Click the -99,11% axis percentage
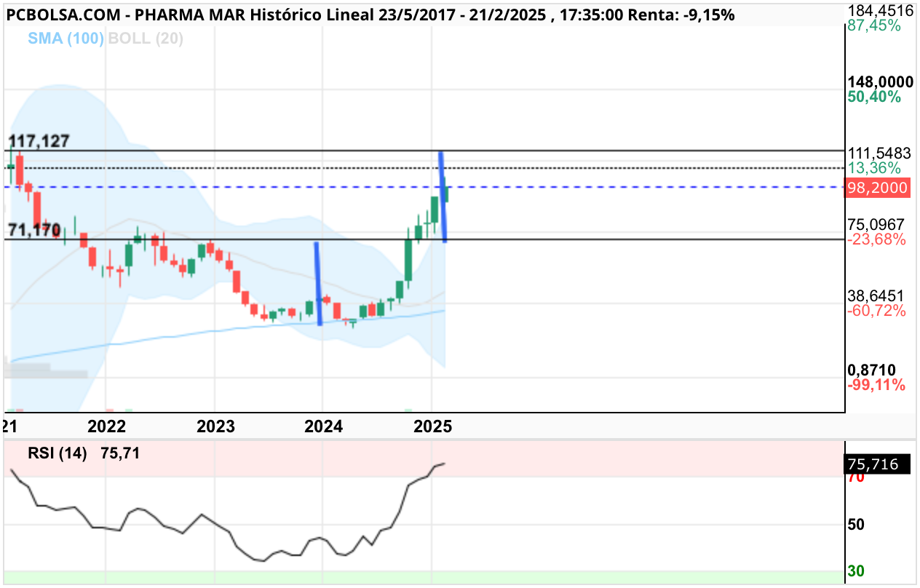The width and height of the screenshot is (920, 588). (876, 385)
